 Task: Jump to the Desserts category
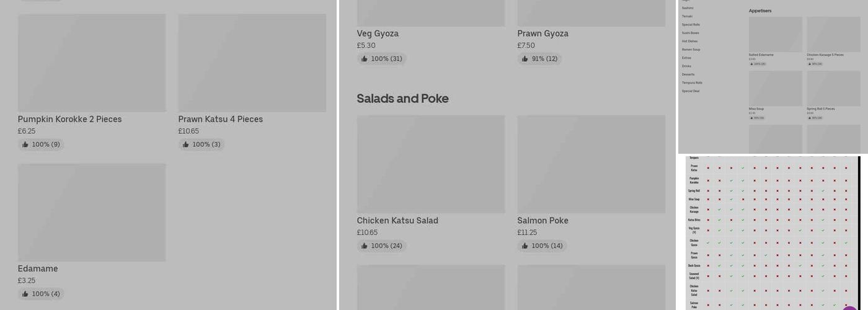[688, 74]
